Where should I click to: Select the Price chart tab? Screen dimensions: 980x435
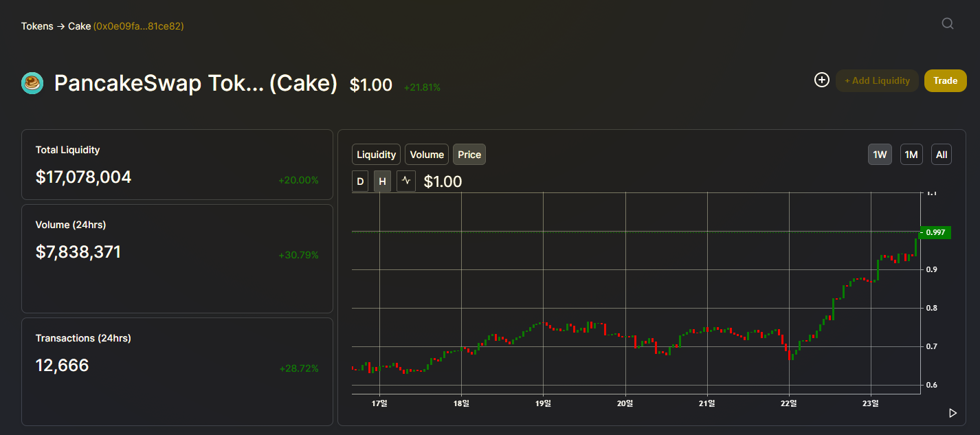[x=469, y=155]
